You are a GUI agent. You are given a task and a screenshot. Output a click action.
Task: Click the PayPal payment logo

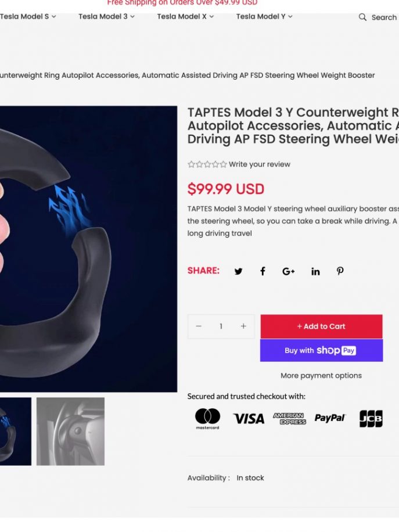(329, 418)
